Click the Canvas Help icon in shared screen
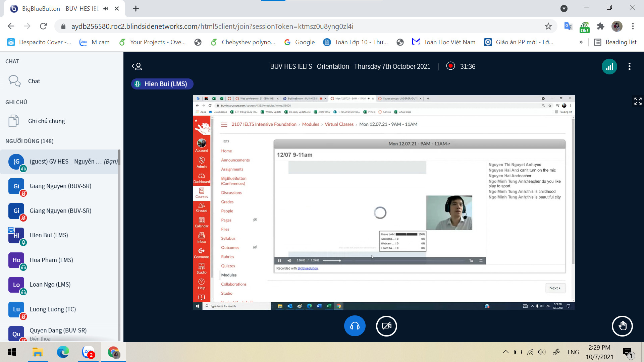This screenshot has height=362, width=644. click(x=202, y=284)
